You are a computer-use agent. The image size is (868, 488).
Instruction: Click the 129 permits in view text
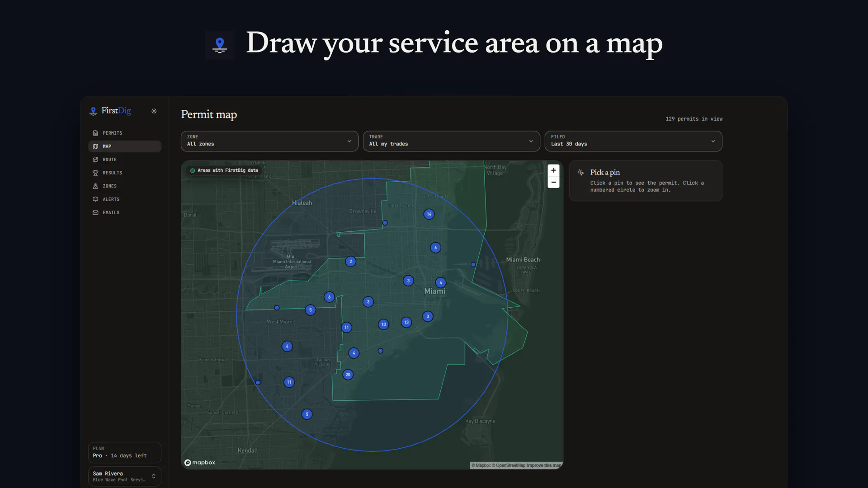[x=694, y=119]
